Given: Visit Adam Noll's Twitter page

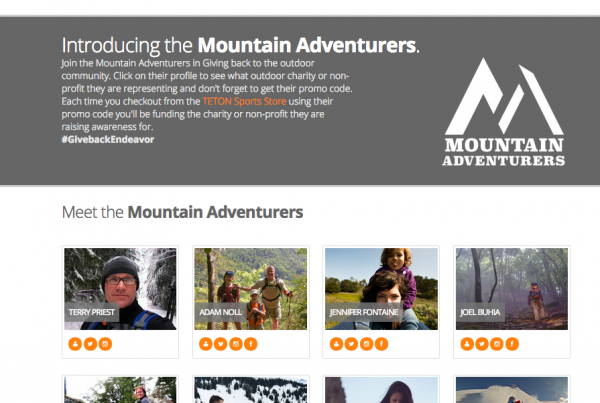Looking at the screenshot, I should 221,344.
